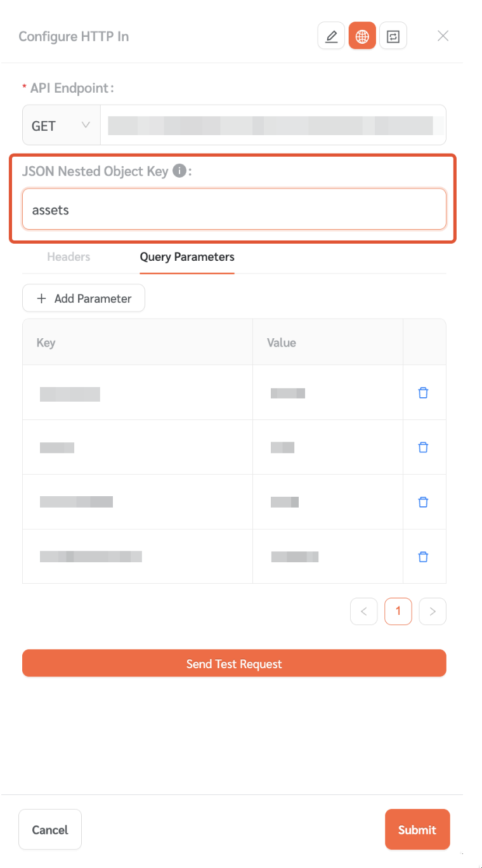
Task: Delete the first query parameter row
Action: pyautogui.click(x=423, y=393)
